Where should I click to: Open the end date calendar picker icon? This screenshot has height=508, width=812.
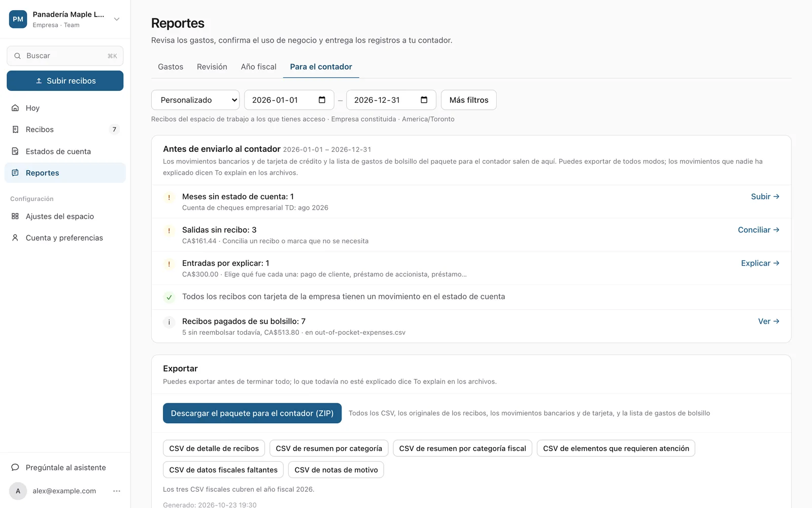(x=424, y=100)
